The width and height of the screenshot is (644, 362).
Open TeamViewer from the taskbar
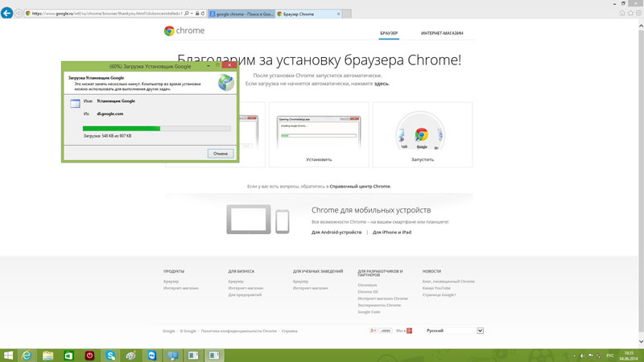coord(152,356)
